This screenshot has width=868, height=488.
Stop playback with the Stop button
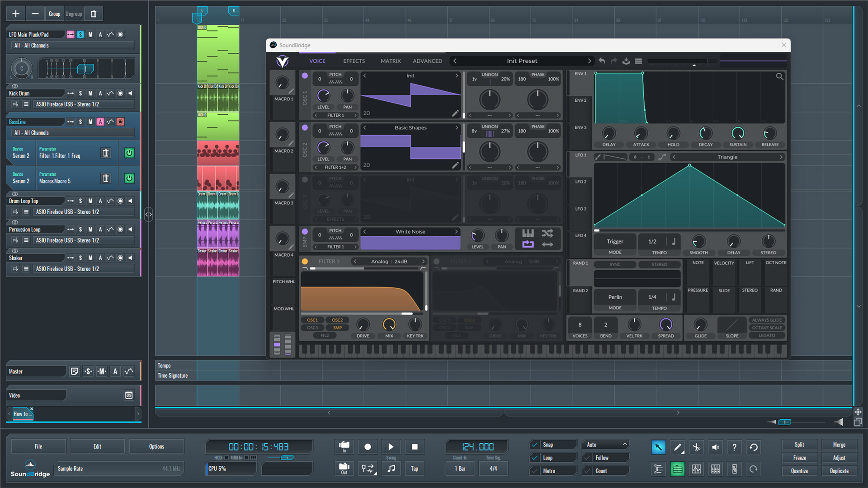tap(415, 447)
